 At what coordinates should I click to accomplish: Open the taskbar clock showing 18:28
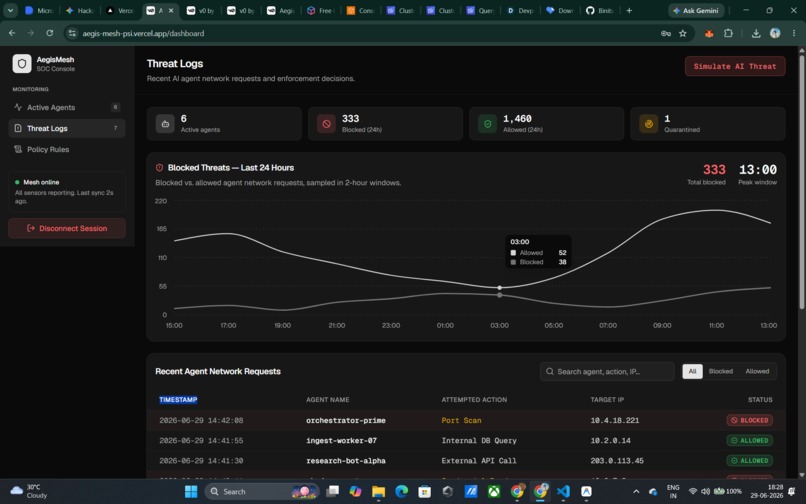click(766, 491)
